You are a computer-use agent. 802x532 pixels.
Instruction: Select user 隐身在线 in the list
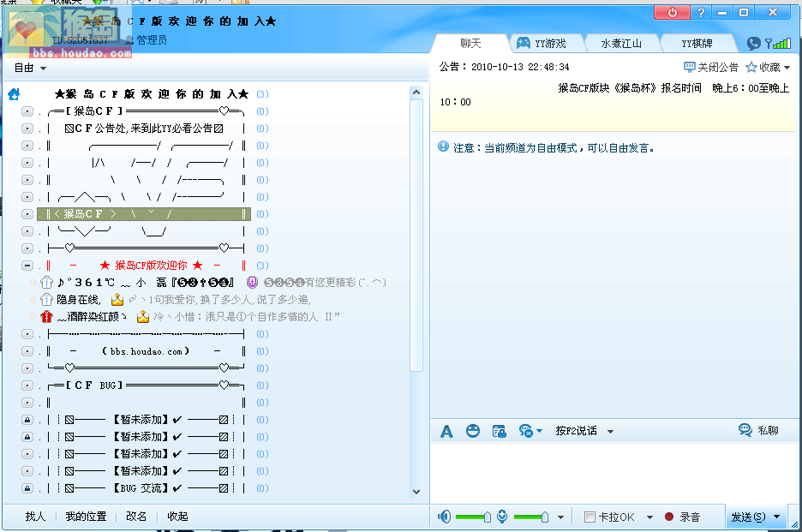pos(78,299)
